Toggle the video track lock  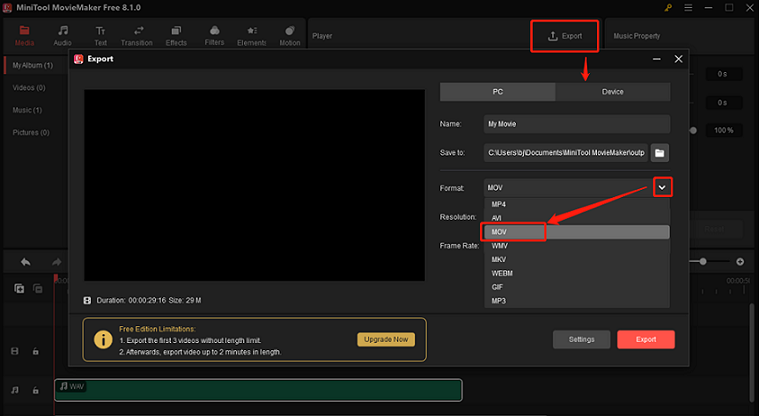[x=35, y=351]
